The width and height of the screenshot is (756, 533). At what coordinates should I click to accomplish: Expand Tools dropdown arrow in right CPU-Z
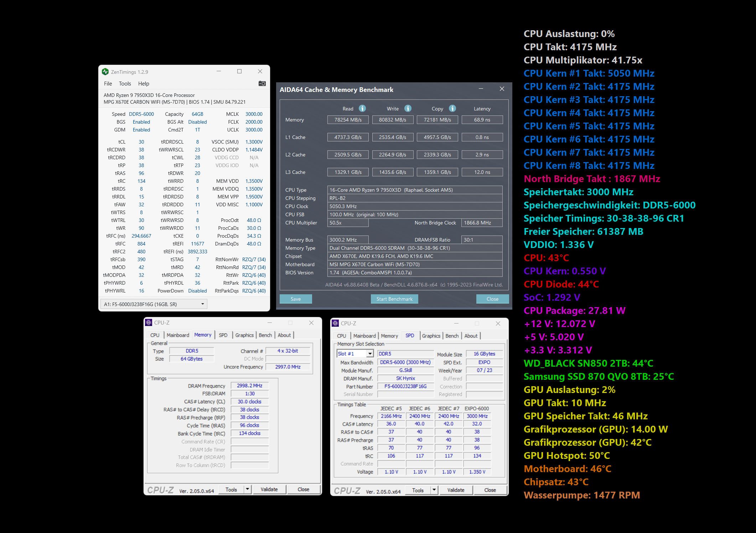click(434, 490)
